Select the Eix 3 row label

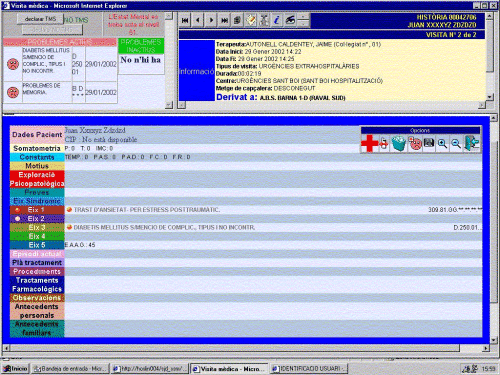click(37, 227)
